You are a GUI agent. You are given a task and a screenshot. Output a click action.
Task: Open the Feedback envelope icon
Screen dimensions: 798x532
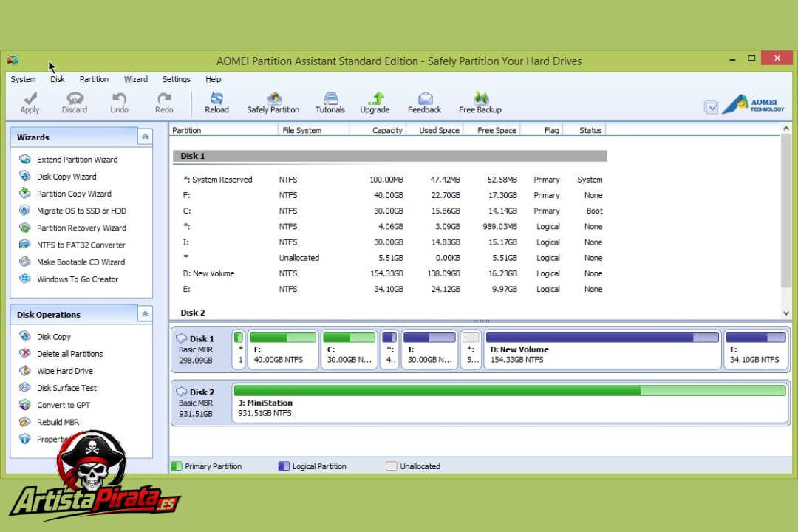[424, 102]
